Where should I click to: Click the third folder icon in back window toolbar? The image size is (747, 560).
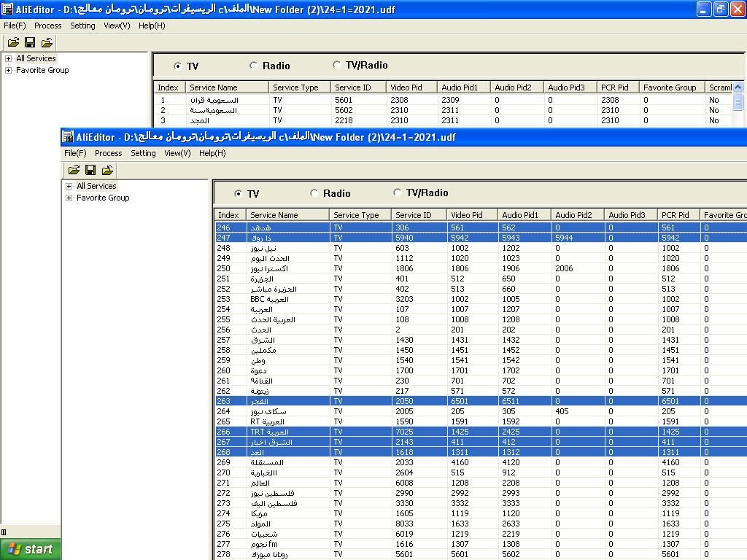tap(47, 42)
